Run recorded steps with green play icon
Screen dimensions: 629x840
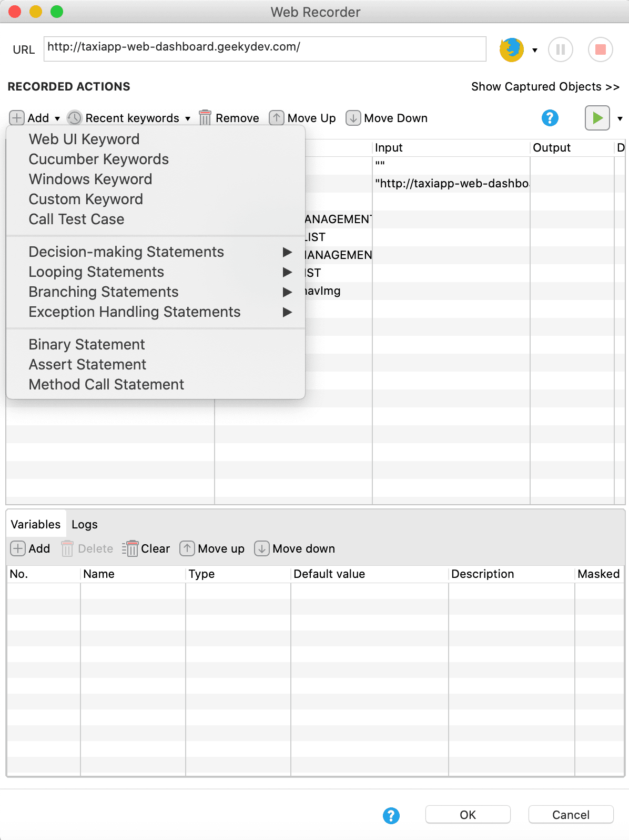[x=597, y=118]
